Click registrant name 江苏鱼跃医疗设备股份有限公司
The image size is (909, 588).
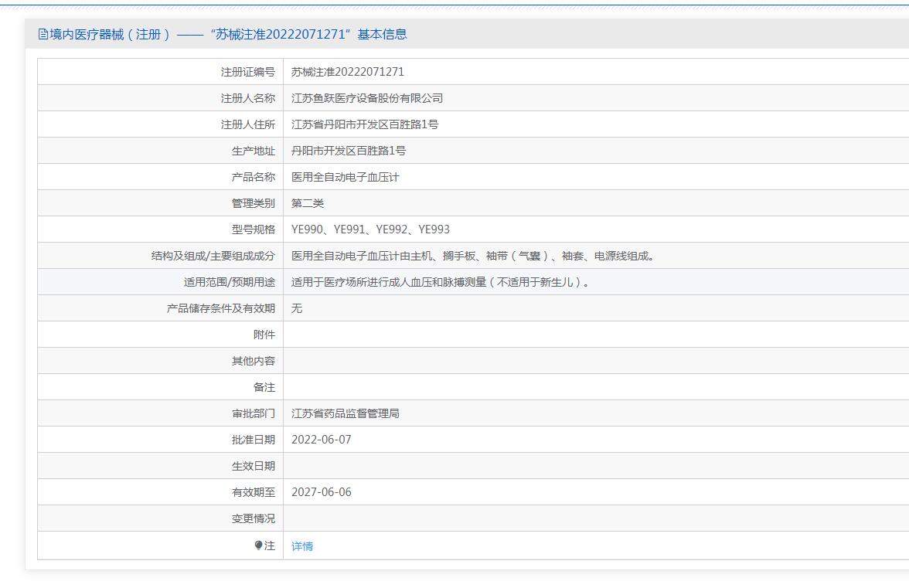(366, 98)
